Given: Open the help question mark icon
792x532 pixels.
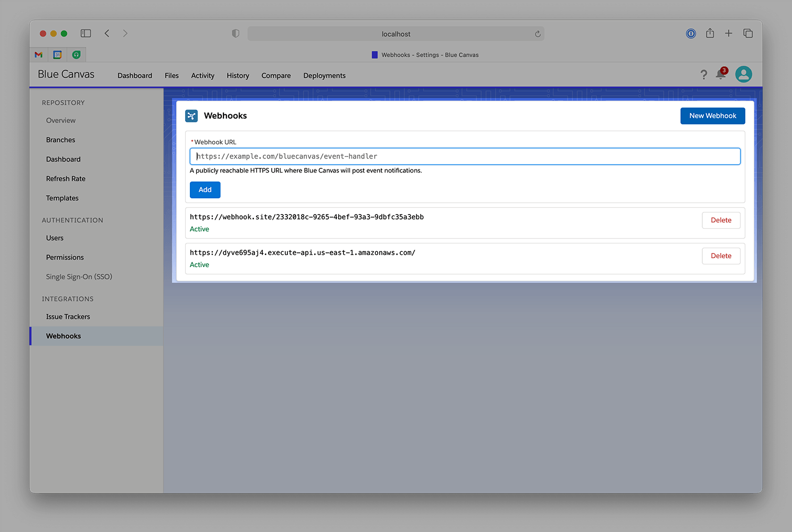Looking at the screenshot, I should pos(703,75).
